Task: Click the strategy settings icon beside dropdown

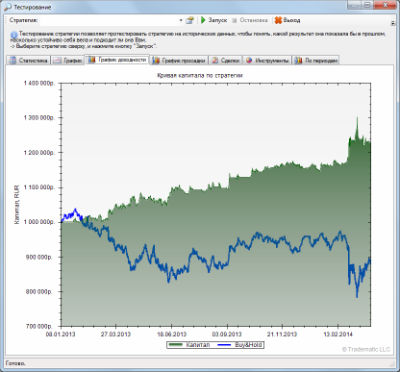Action: [x=190, y=20]
